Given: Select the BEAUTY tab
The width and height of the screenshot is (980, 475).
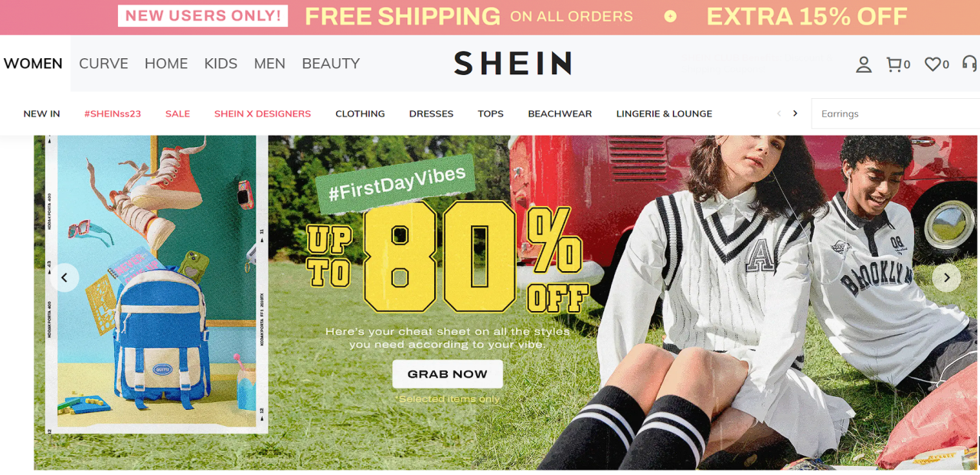Looking at the screenshot, I should coord(331,64).
